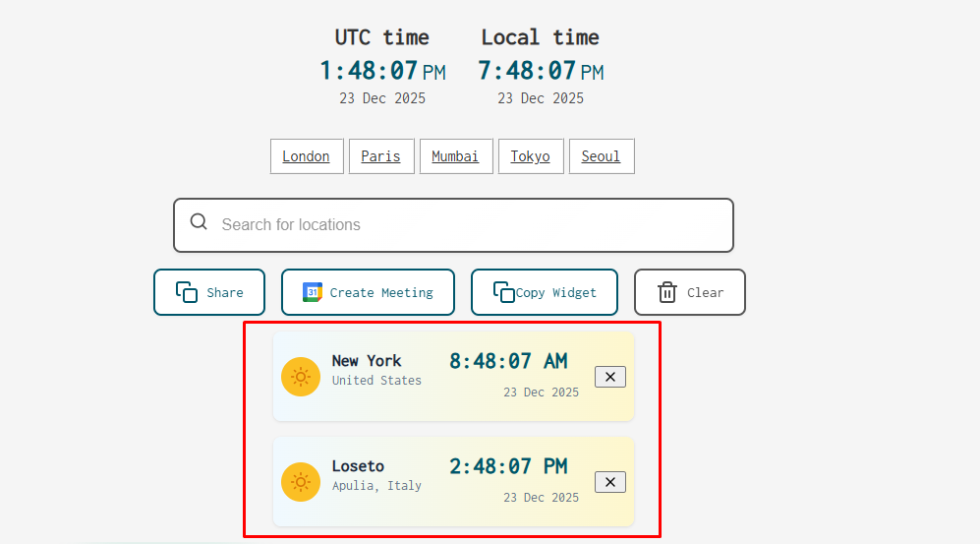The image size is (980, 544).
Task: Click the London quick link
Action: (307, 156)
